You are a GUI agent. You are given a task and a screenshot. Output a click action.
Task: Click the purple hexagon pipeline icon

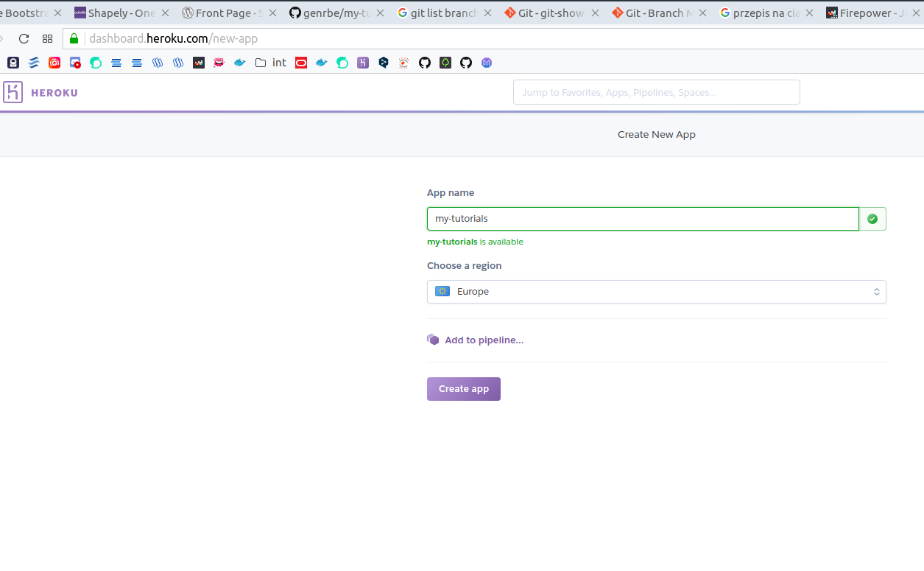point(433,340)
